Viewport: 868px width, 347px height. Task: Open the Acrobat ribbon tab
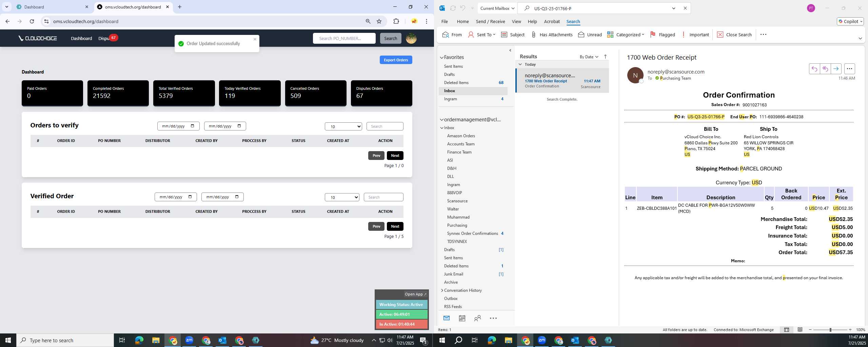pos(552,21)
